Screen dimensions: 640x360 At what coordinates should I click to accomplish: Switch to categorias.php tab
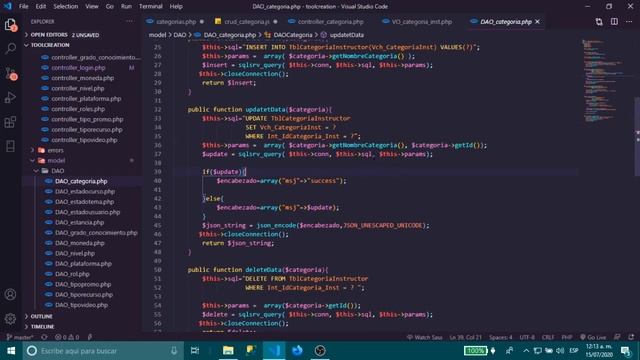coord(176,22)
